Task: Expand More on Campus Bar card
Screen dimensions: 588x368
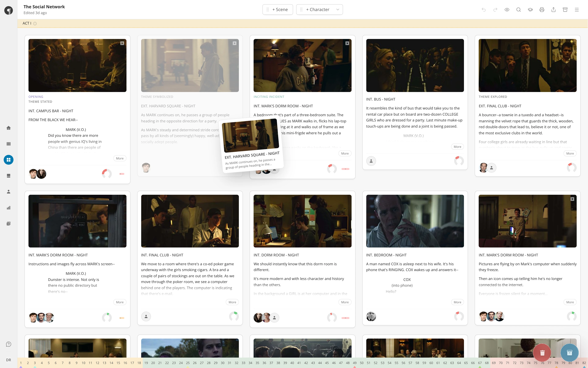Action: (120, 158)
